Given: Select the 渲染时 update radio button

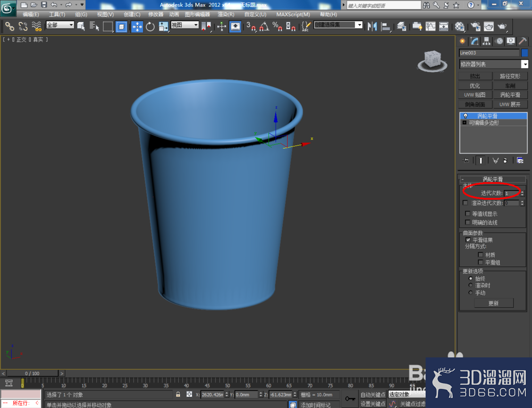Looking at the screenshot, I should 471,285.
